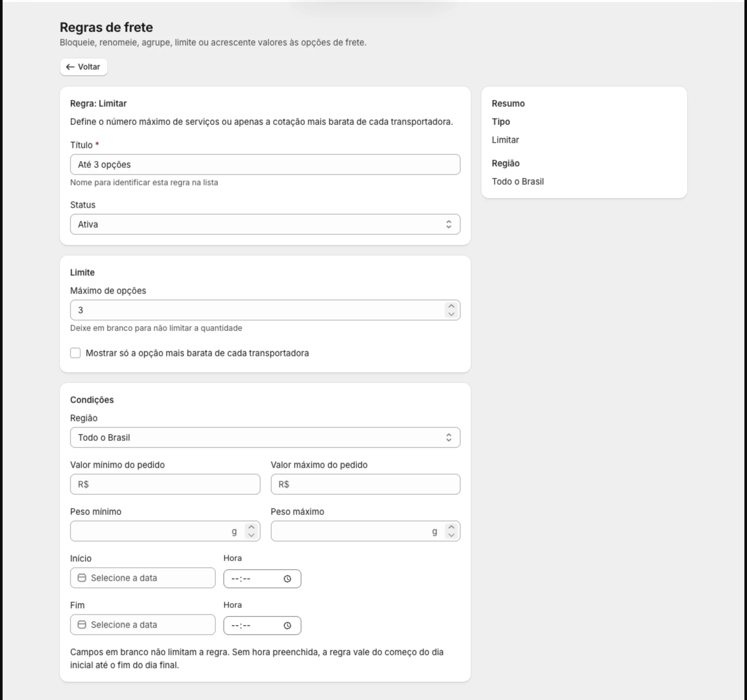This screenshot has height=700, width=747.
Task: Open the Início date picker
Action: click(x=143, y=578)
